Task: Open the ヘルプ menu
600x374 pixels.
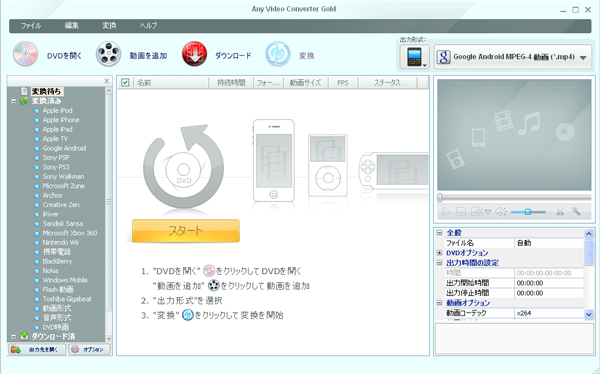Action: tap(148, 26)
